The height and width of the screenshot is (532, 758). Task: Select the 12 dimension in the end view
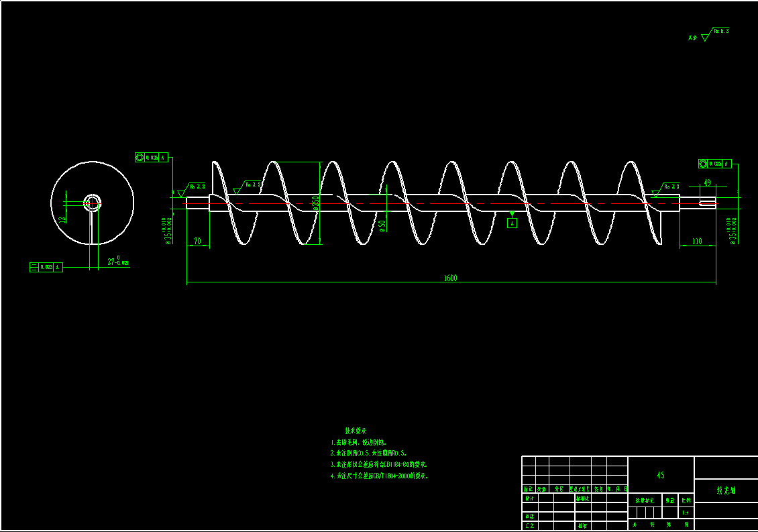click(62, 219)
